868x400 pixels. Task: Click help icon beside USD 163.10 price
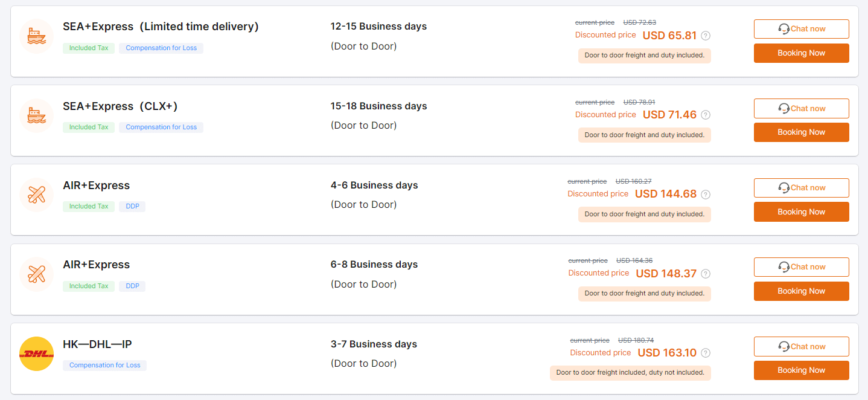(706, 353)
